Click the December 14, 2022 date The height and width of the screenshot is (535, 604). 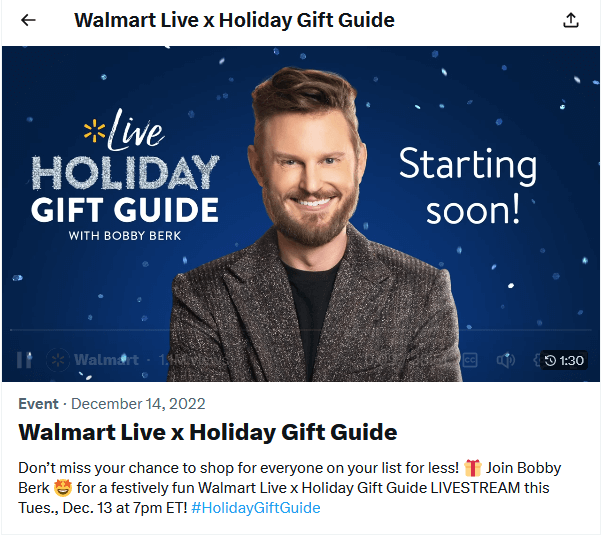click(138, 404)
